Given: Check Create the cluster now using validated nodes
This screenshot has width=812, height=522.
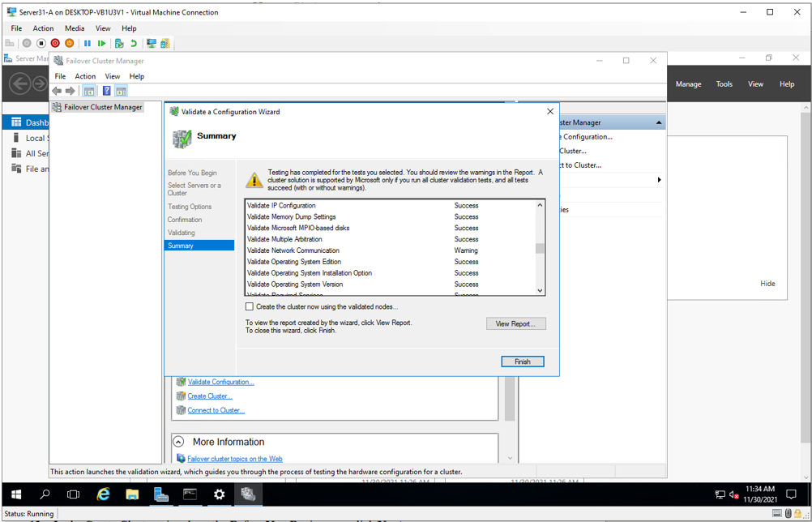Looking at the screenshot, I should click(x=250, y=306).
